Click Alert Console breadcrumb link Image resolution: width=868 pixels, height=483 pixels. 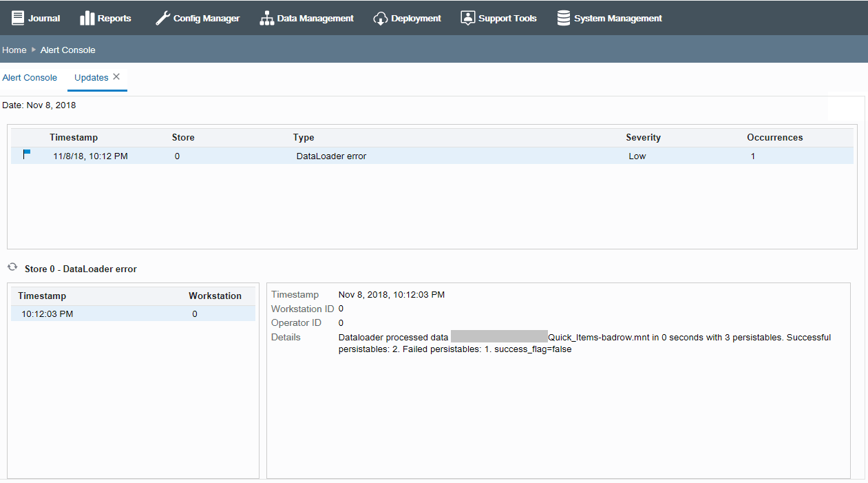68,50
